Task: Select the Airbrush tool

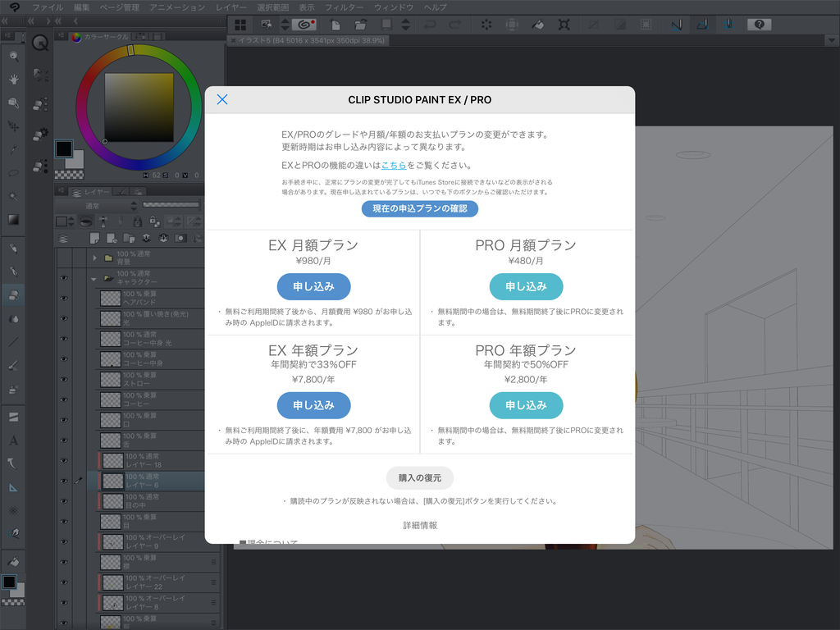Action: tap(13, 389)
